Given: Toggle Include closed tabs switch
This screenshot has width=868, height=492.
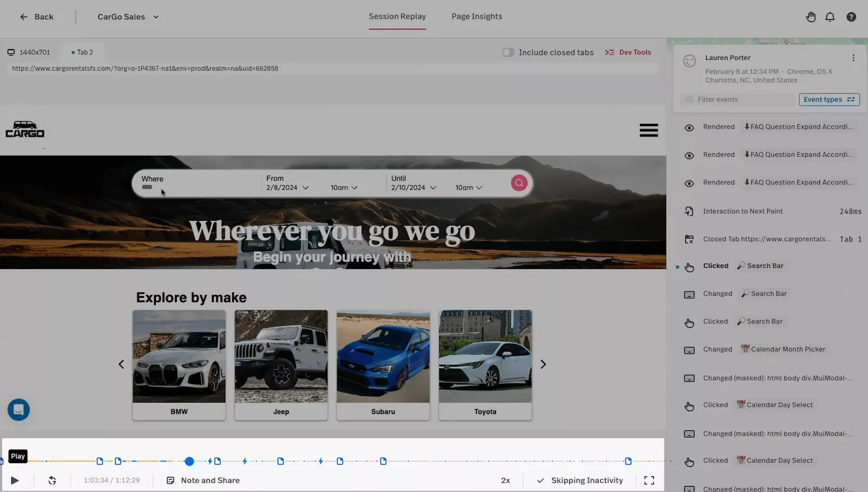Looking at the screenshot, I should (x=508, y=53).
